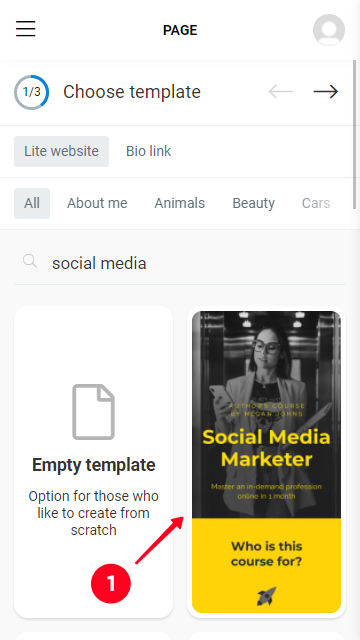Image resolution: width=360 pixels, height=640 pixels.
Task: Select the Lite website tab
Action: pos(61,151)
